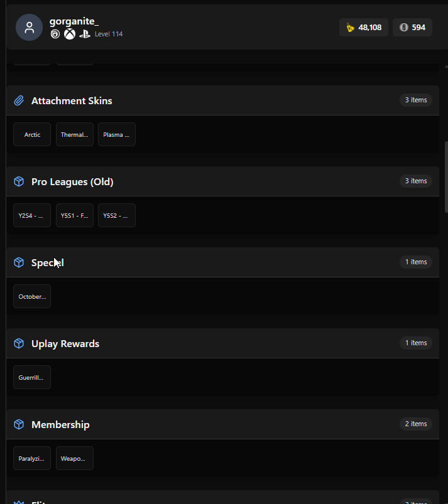Collapse the Special section header
Image resolution: width=448 pixels, height=504 pixels.
pos(222,262)
